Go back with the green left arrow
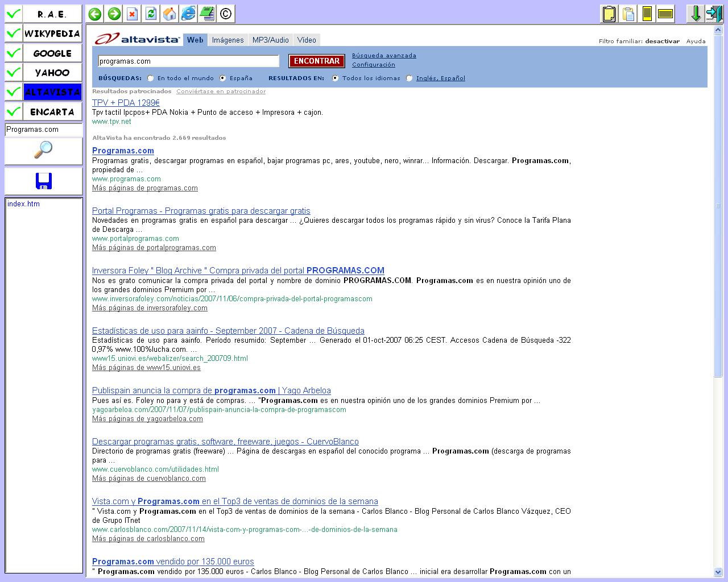This screenshot has height=582, width=728. coord(95,14)
